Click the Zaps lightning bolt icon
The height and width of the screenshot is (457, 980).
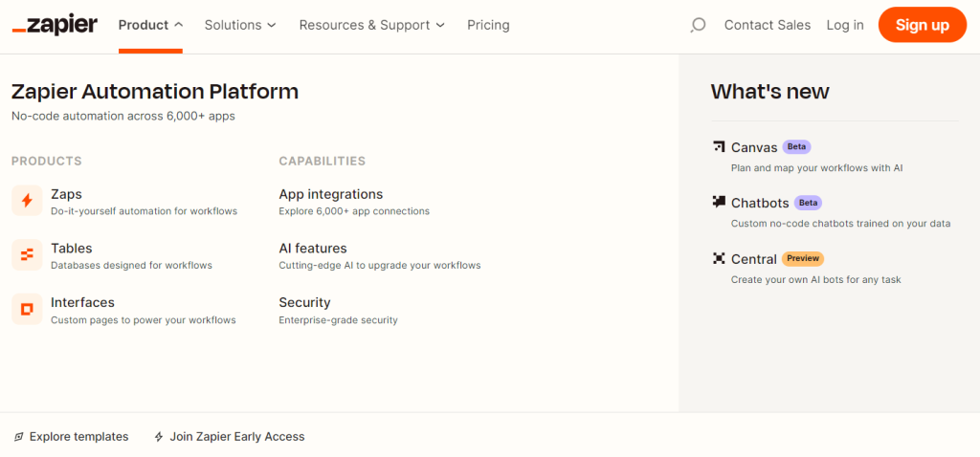pos(27,201)
